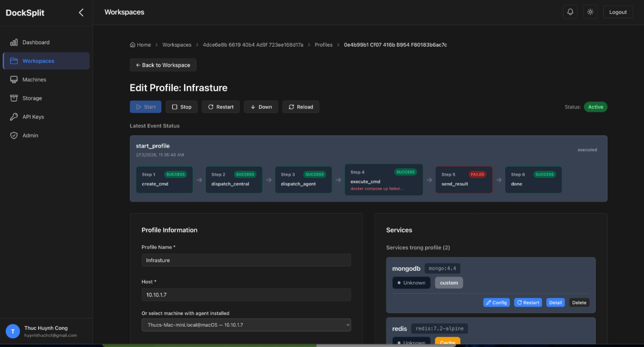Collapse the sidebar with the left chevron
This screenshot has width=644, height=347.
coord(81,12)
